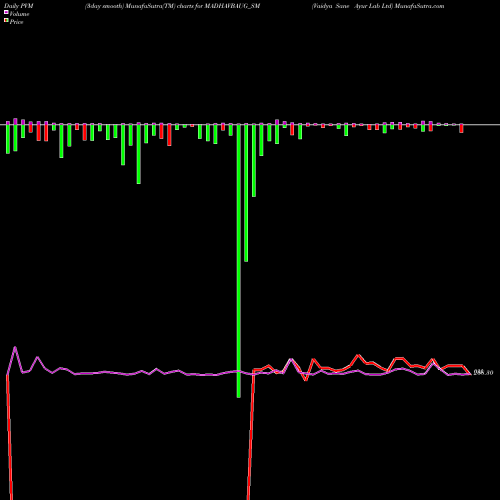
Task: Click the tallest green volume bar
Action: point(238,261)
